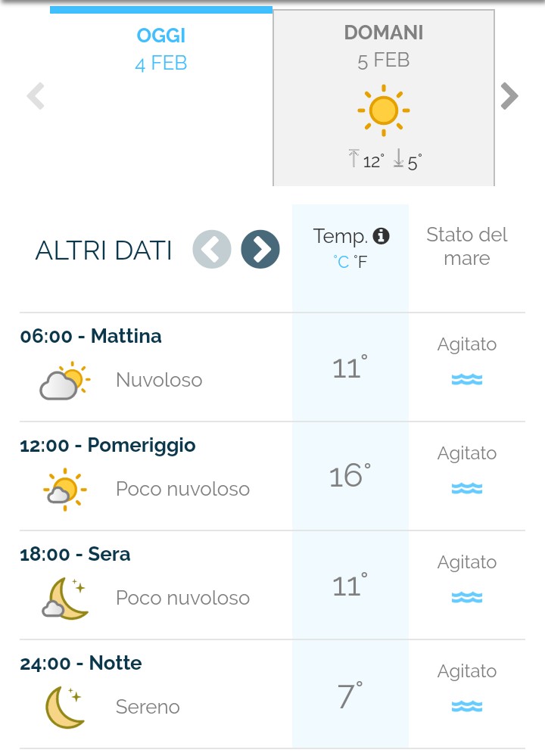The width and height of the screenshot is (545, 756).
Task: Tap the wave icon in Mattina row
Action: (467, 379)
